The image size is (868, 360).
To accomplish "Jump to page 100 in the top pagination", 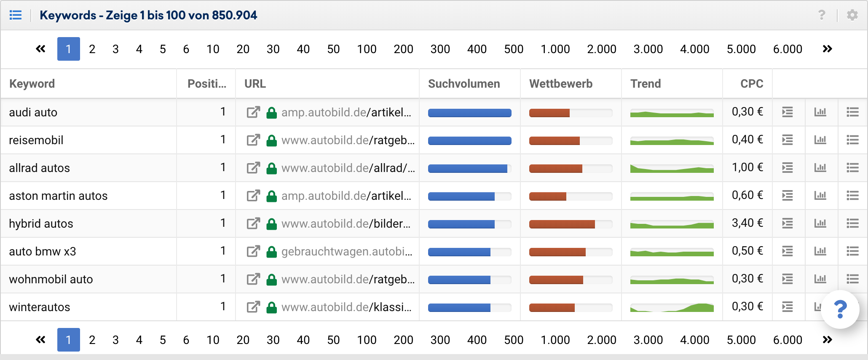I will 367,49.
